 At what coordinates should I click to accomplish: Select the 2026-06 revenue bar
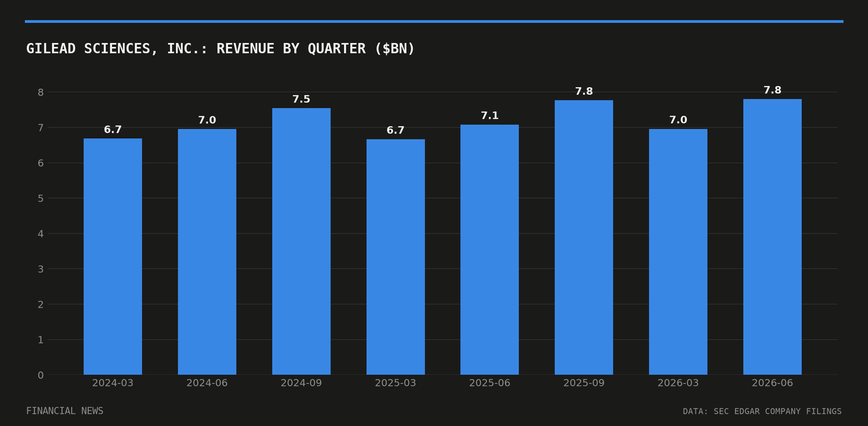(773, 237)
